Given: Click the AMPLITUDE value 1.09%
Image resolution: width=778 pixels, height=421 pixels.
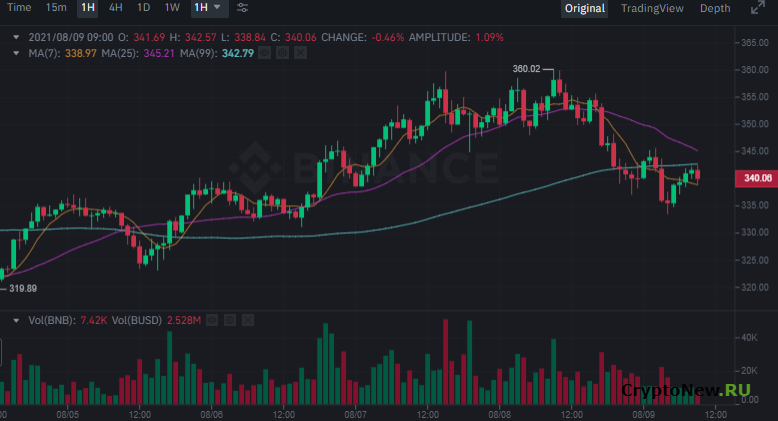Looking at the screenshot, I should pyautogui.click(x=489, y=37).
